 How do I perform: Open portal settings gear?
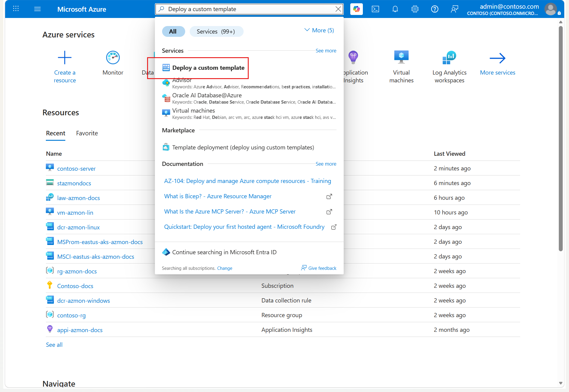(415, 9)
